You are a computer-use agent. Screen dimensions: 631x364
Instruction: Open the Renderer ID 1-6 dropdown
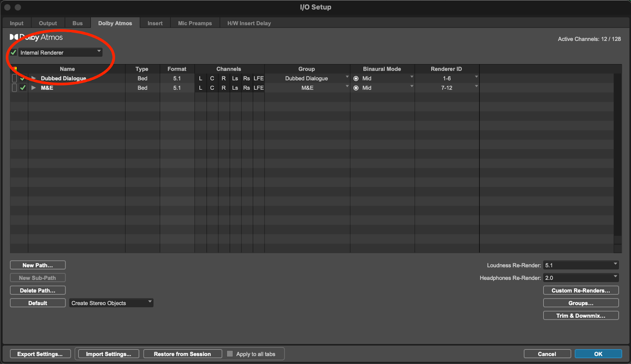447,78
